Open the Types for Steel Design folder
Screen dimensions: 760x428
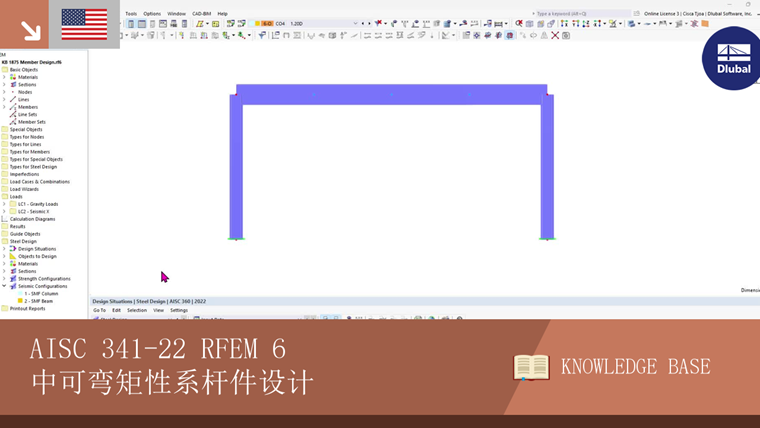click(33, 167)
